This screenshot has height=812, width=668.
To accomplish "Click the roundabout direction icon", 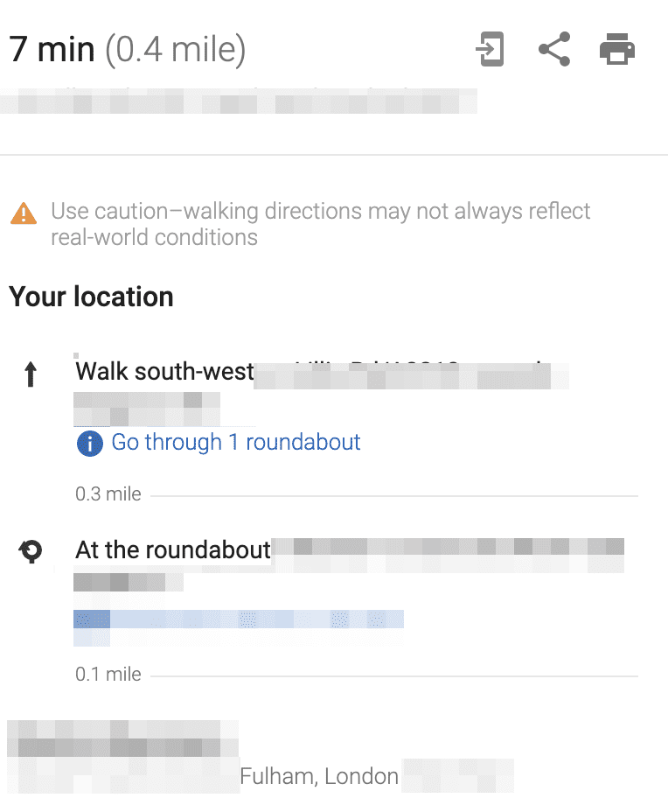I will pos(31,551).
